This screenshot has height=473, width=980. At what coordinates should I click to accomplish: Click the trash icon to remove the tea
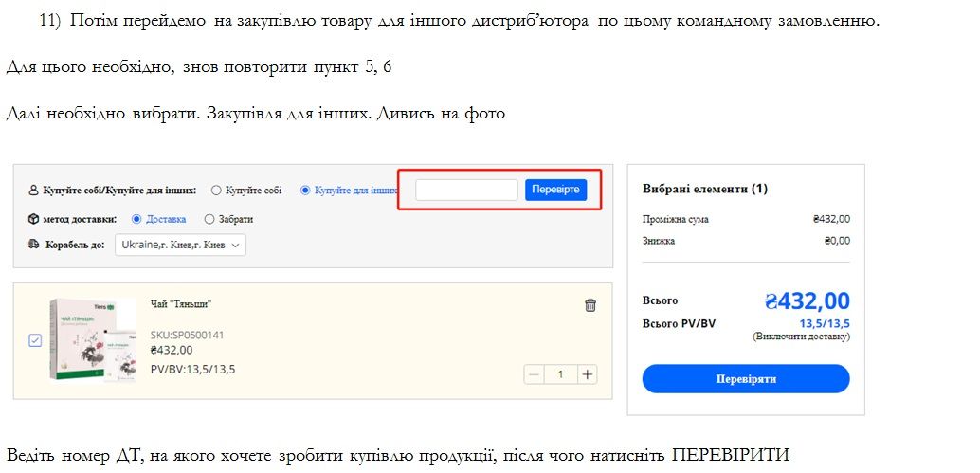coord(590,305)
